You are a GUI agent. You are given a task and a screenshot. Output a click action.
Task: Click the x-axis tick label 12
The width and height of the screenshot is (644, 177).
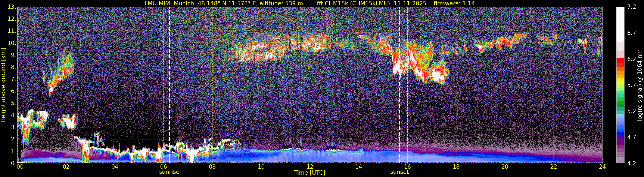pyautogui.click(x=310, y=166)
